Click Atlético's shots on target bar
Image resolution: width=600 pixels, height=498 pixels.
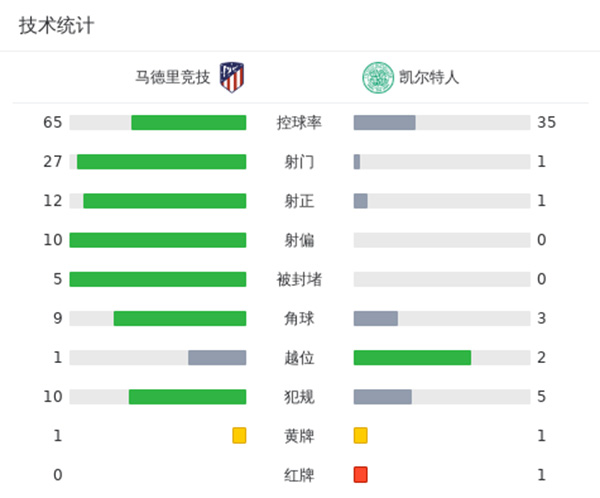164,201
